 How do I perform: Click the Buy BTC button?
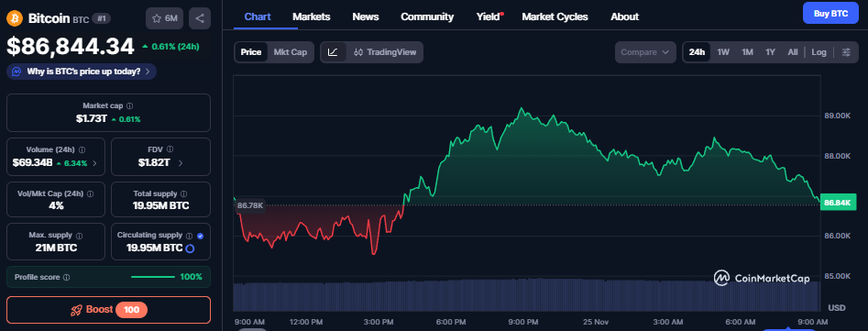pyautogui.click(x=830, y=13)
